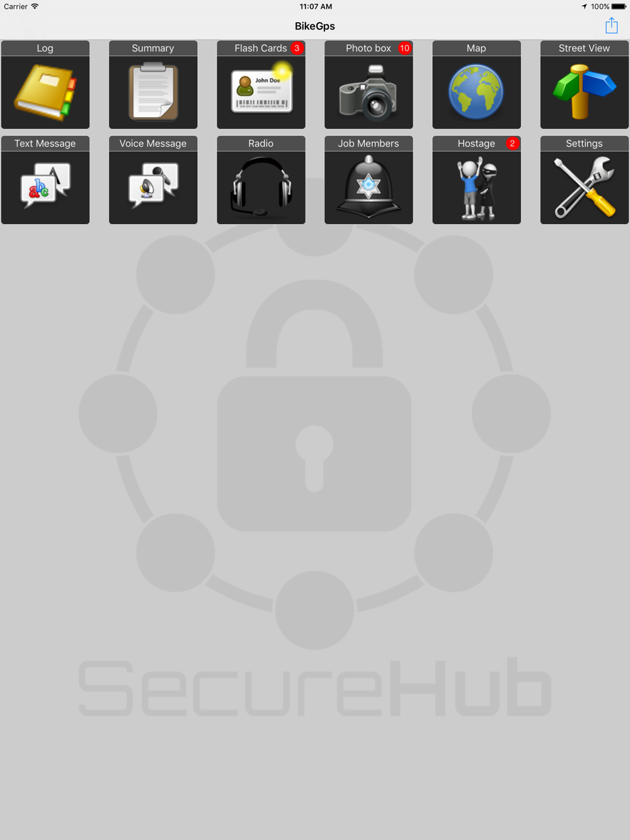This screenshot has width=630, height=840.
Task: Tap the Flash Cards badge showing 3
Action: click(x=297, y=48)
